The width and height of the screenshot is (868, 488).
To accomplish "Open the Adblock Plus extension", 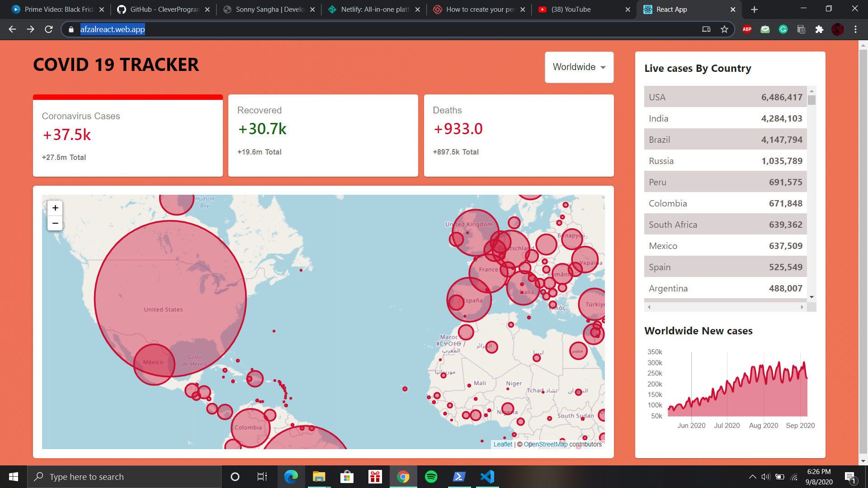I will (x=747, y=29).
